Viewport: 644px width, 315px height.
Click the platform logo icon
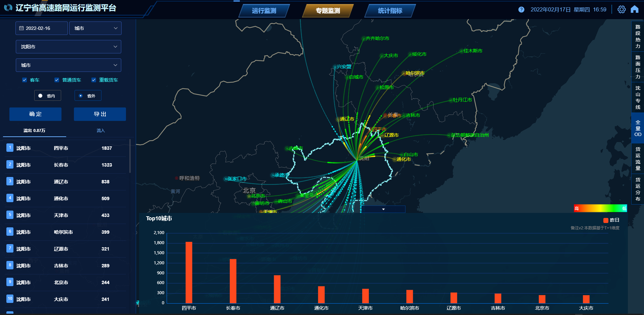pos(8,8)
